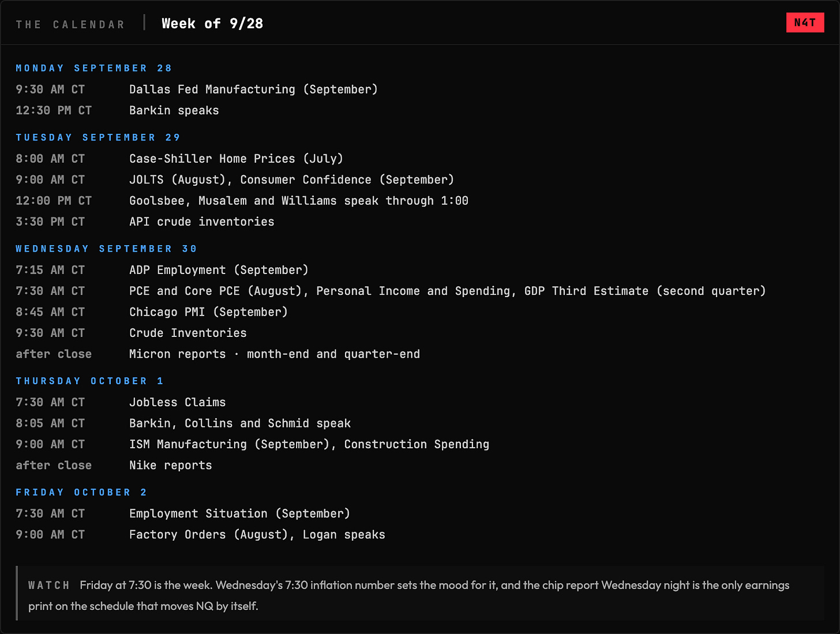840x634 pixels.
Task: Select the 'WEDNESDAY SEPTEMBER 30' heading
Action: click(x=106, y=249)
